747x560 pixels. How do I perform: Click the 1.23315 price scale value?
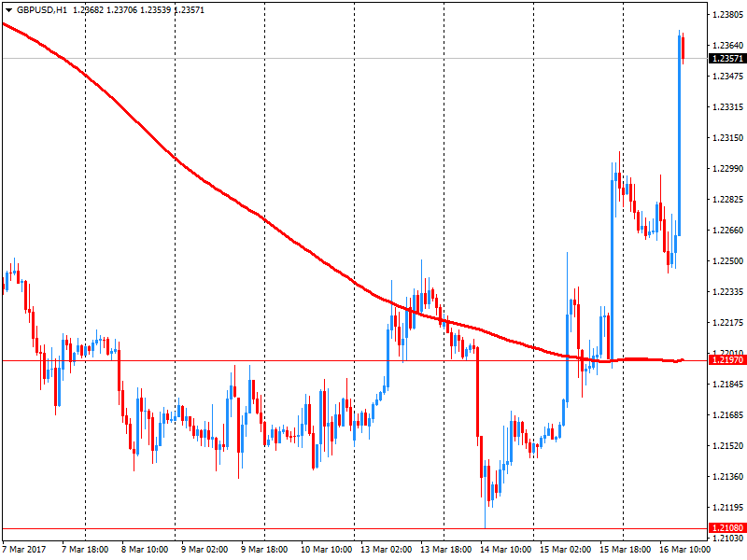pyautogui.click(x=727, y=107)
